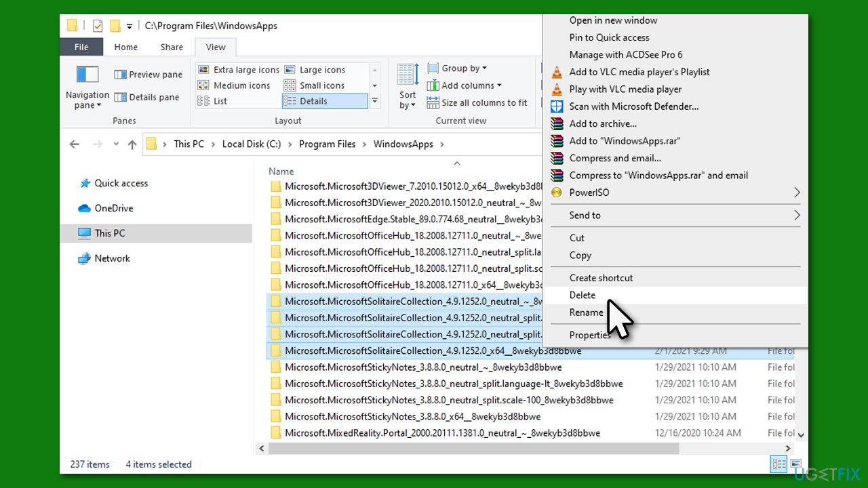
Task: Toggle the large thumbnails view button in the status bar
Action: point(796,464)
